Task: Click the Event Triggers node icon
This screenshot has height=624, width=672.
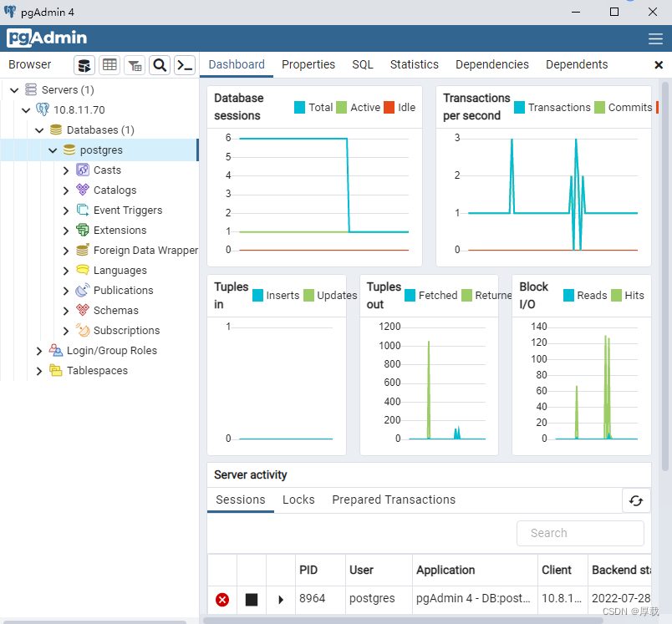Action: (x=83, y=210)
